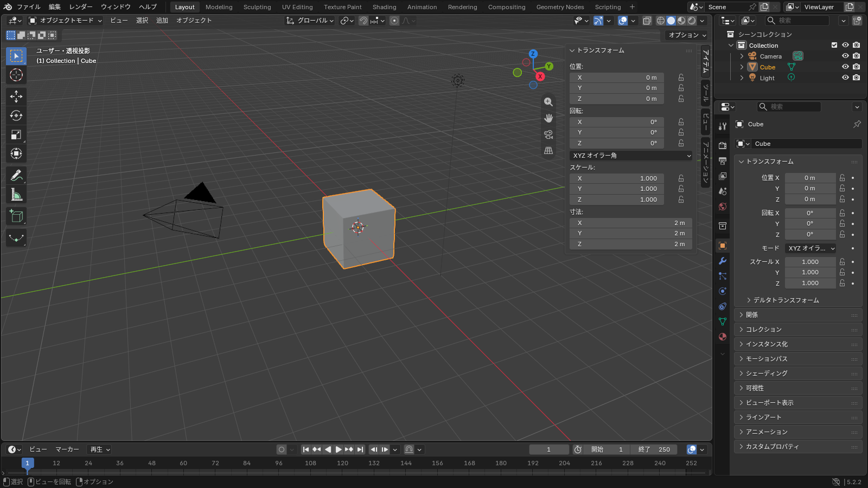The image size is (868, 488).
Task: Play the animation forward
Action: click(339, 450)
